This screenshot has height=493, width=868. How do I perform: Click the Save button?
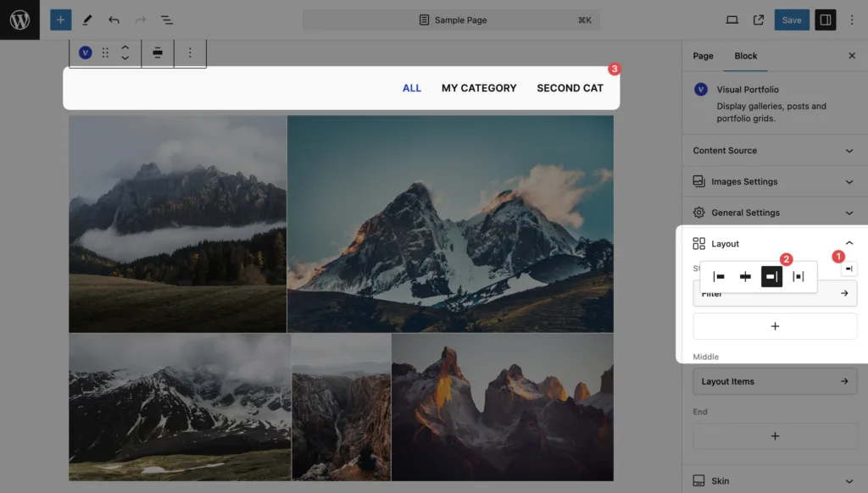pyautogui.click(x=791, y=19)
